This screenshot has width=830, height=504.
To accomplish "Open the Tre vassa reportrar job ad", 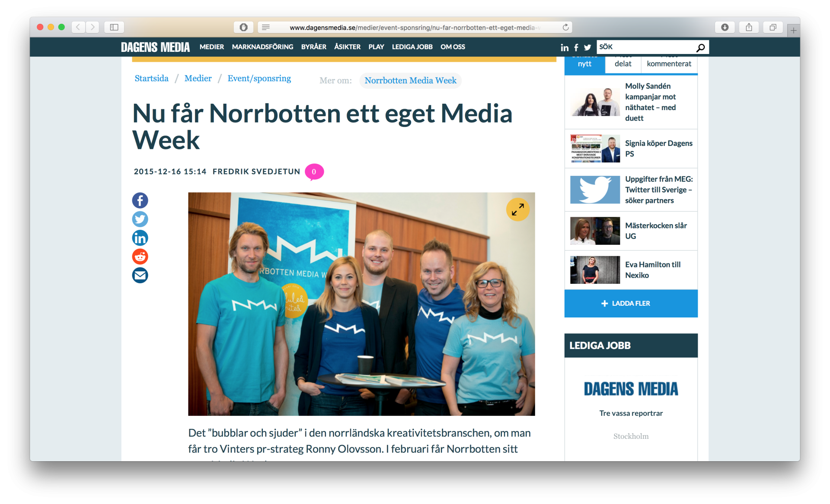I will pos(631,413).
